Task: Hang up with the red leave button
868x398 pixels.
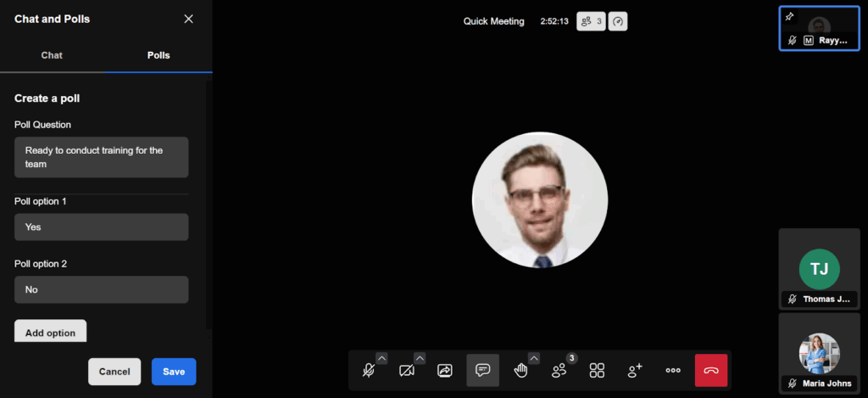Action: click(x=711, y=371)
